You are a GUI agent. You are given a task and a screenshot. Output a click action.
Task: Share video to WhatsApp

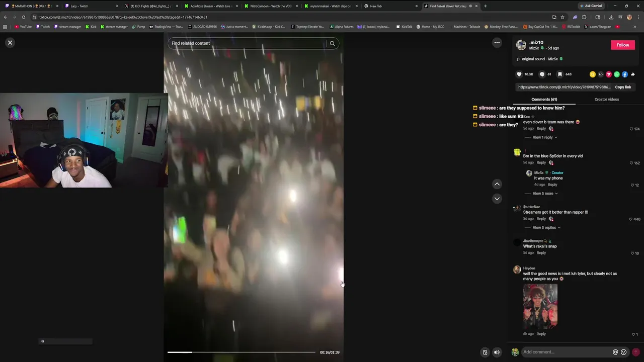point(617,74)
